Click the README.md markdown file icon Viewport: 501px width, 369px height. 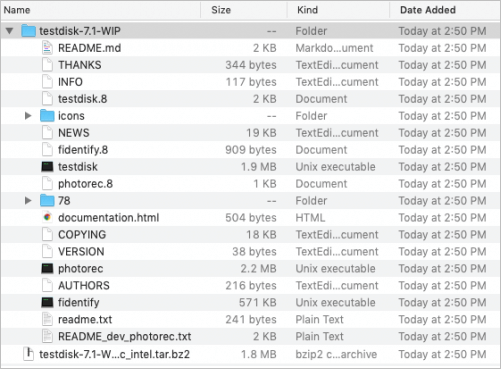(x=47, y=48)
